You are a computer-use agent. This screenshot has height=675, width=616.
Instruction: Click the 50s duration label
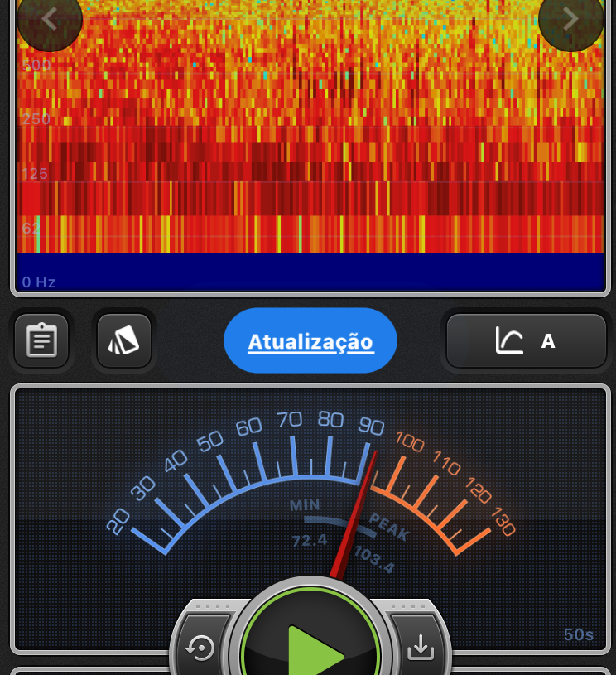pos(579,635)
